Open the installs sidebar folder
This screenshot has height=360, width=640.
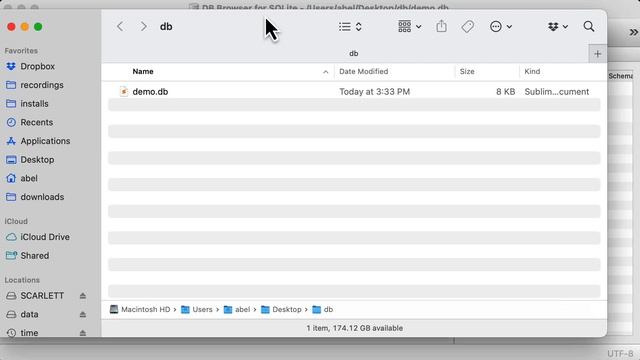(34, 104)
